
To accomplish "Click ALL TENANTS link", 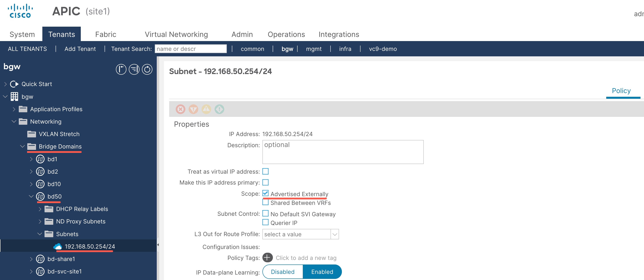I will (x=27, y=49).
